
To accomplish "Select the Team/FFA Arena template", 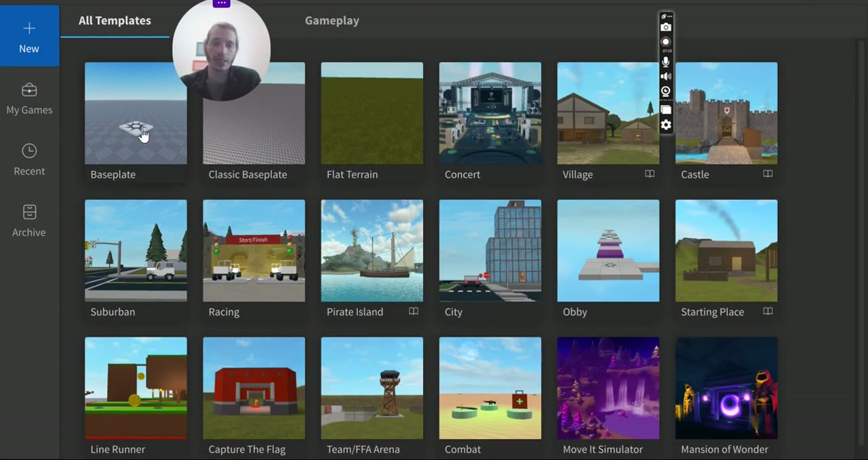I will click(372, 388).
